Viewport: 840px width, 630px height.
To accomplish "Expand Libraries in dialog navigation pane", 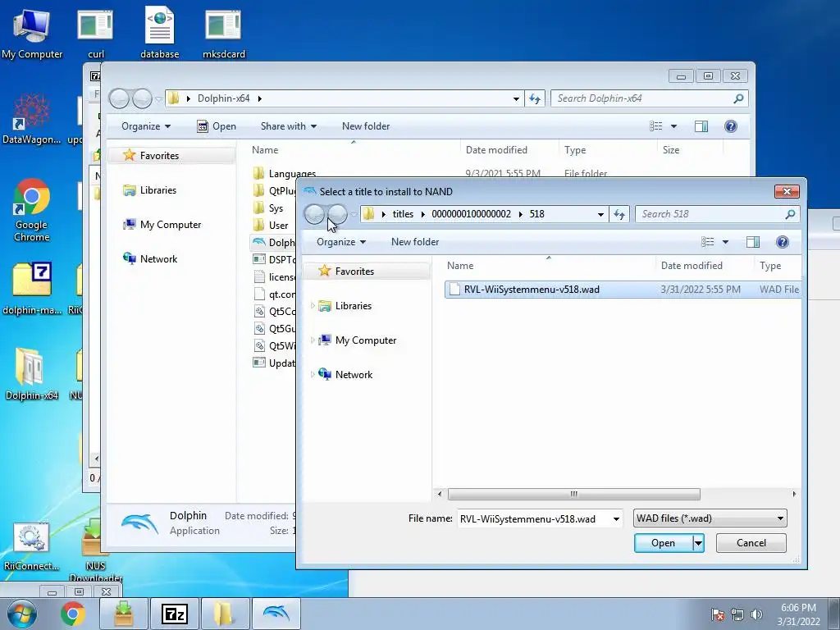I will click(x=313, y=306).
